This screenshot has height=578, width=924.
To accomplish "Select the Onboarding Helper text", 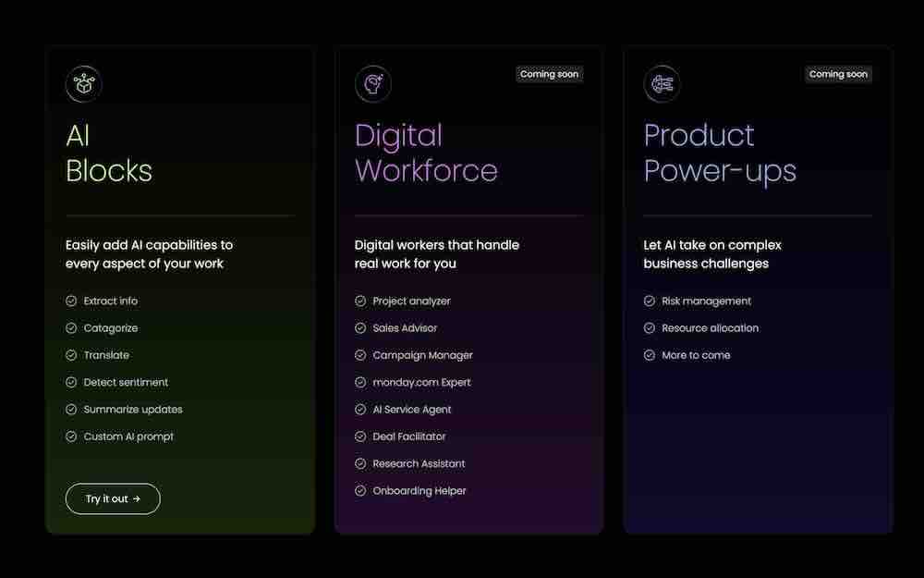I will pyautogui.click(x=419, y=491).
